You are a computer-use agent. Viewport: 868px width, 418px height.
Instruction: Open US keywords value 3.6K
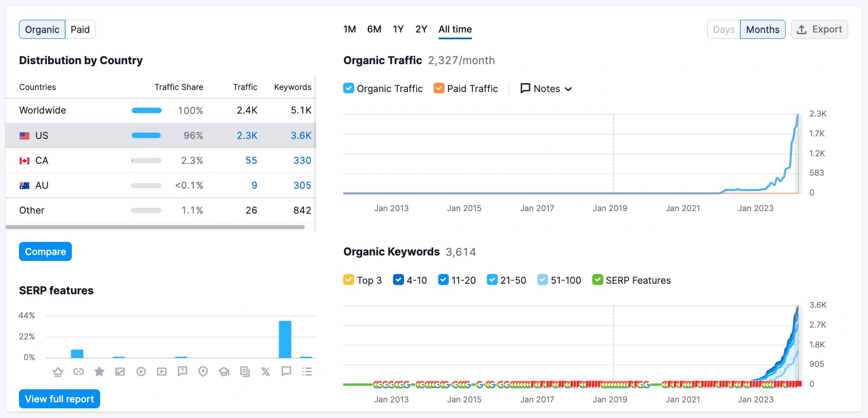tap(301, 136)
